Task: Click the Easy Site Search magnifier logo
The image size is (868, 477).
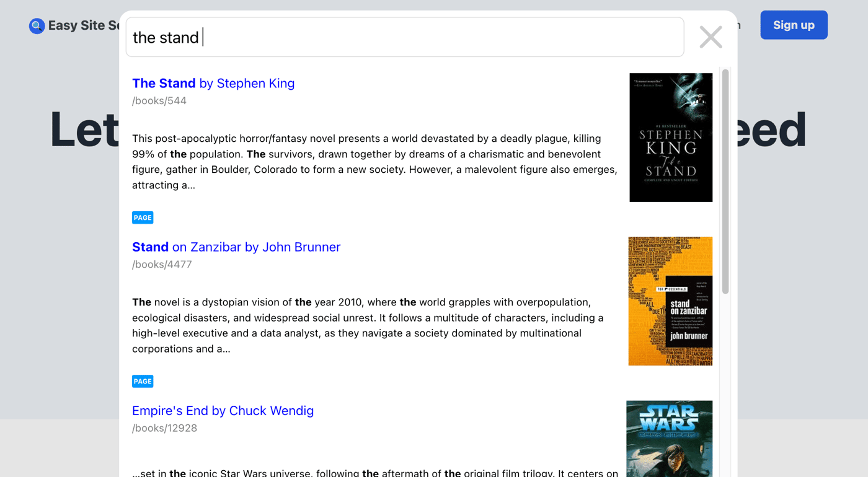Action: click(37, 25)
